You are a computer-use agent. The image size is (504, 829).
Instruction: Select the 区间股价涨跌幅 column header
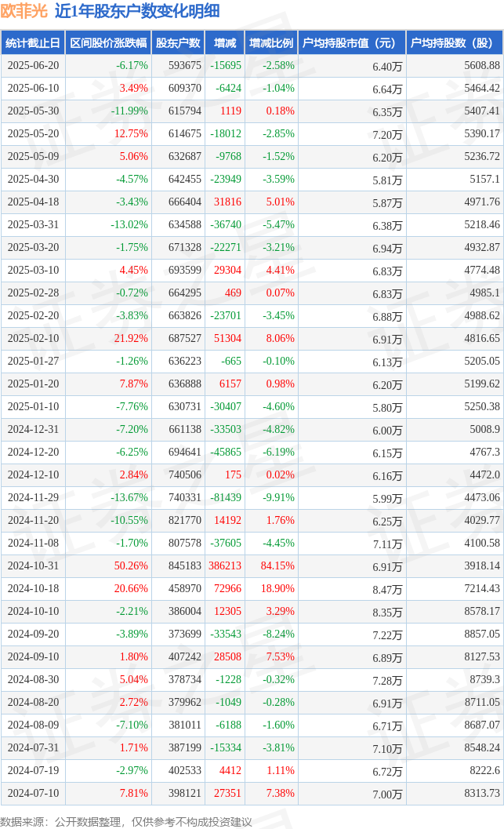point(108,43)
